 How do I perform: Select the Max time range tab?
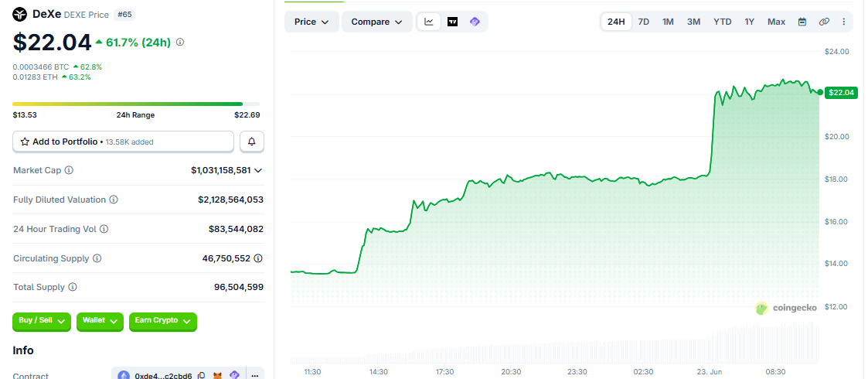[x=776, y=22]
